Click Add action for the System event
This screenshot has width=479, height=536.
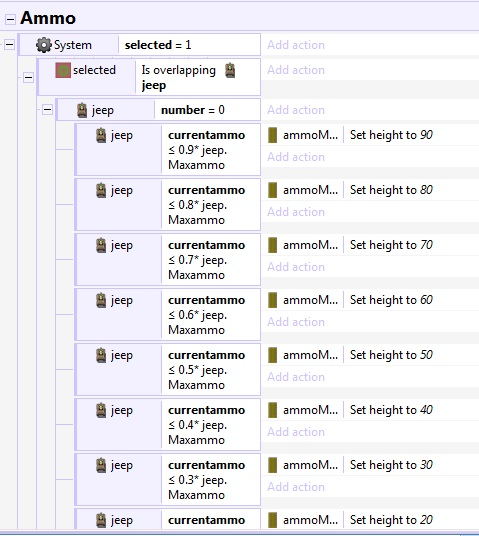coord(296,45)
